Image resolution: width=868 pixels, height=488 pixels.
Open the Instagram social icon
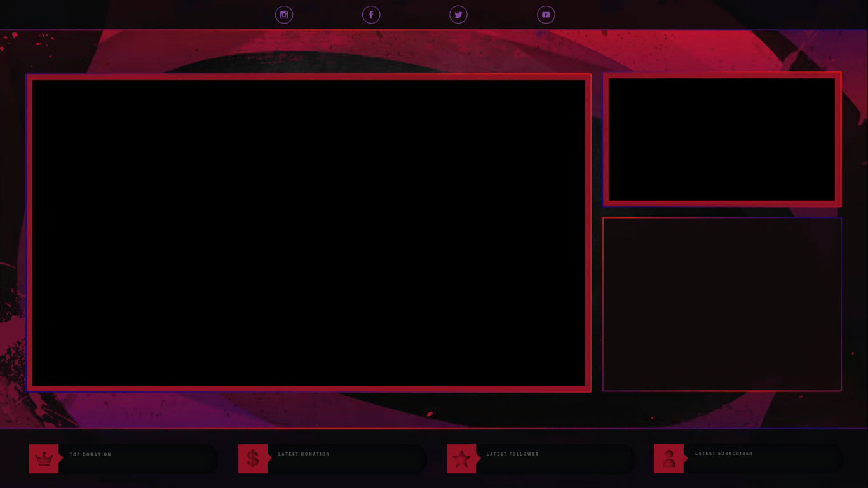[x=284, y=15]
